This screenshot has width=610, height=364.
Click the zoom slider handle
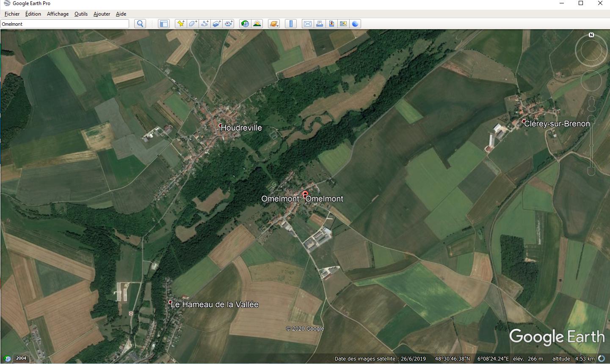591,146
